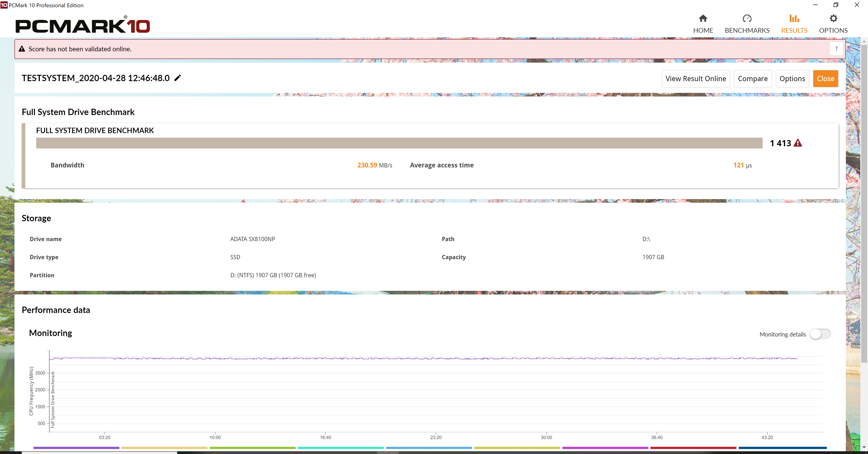Click the result title TESTSYSTEM_2020-04-28
868x454 pixels.
coord(96,78)
